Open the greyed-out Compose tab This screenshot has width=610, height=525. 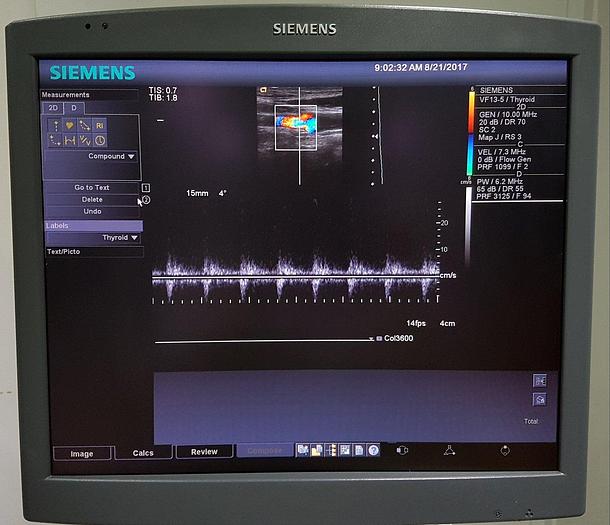coord(265,451)
